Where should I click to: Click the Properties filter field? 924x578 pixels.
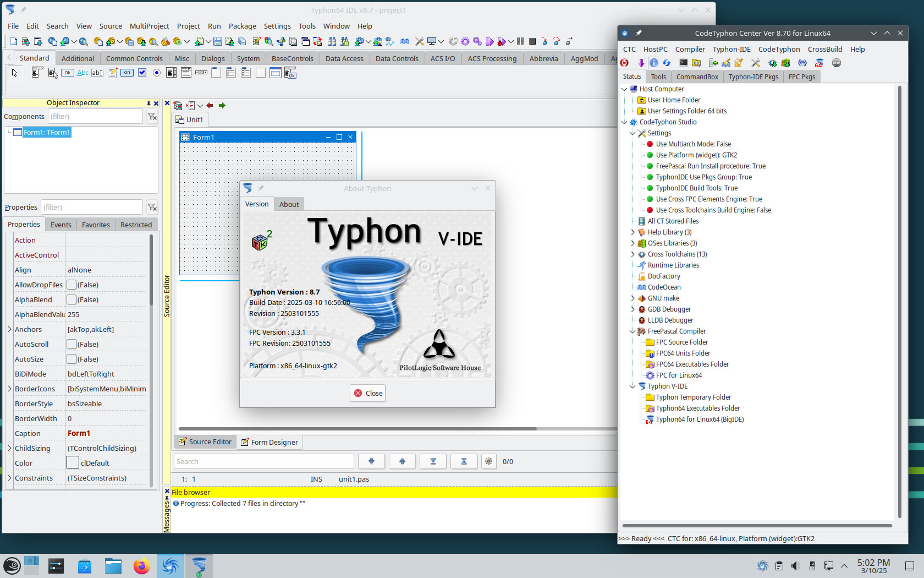tap(91, 207)
